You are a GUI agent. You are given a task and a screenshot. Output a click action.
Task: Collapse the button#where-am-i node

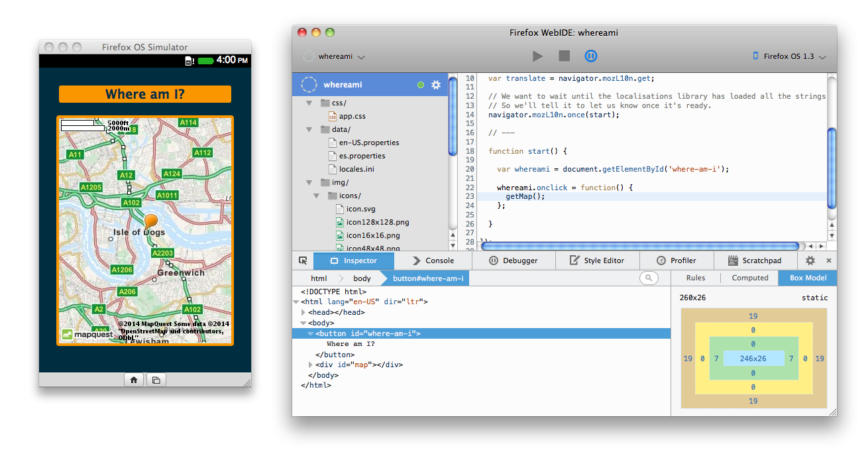point(311,334)
